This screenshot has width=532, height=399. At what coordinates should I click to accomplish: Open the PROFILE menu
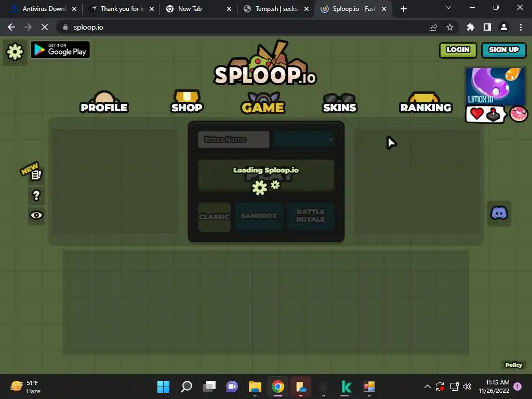tap(104, 102)
